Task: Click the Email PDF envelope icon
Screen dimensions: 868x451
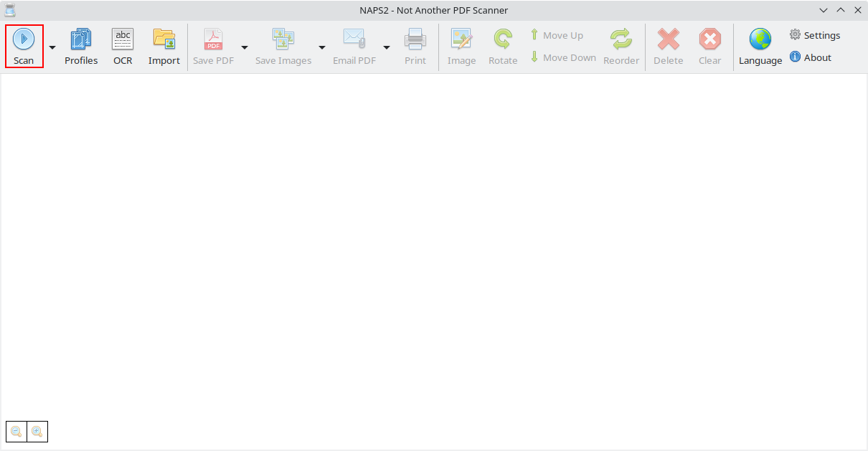Action: (x=354, y=39)
